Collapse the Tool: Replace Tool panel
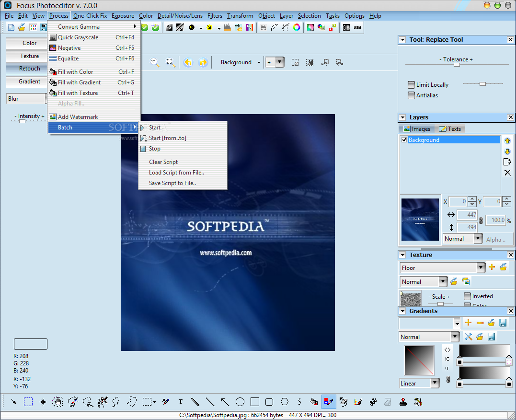This screenshot has width=516, height=420. [x=402, y=40]
